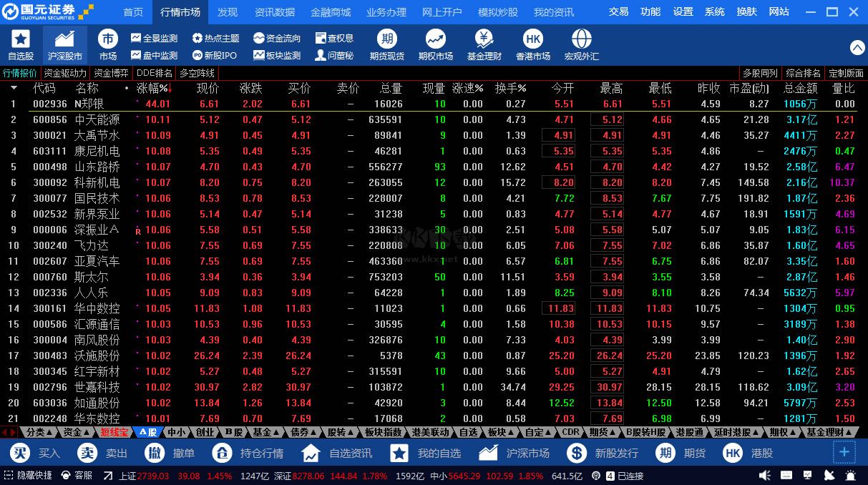Open 热点主题 hot topics
The image size is (868, 485).
coord(215,38)
